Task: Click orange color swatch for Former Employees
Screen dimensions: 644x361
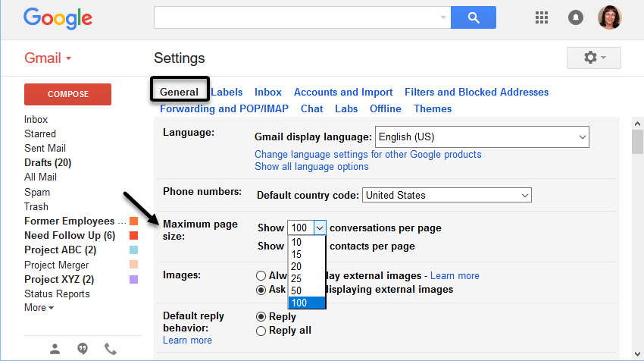Action: pyautogui.click(x=133, y=221)
